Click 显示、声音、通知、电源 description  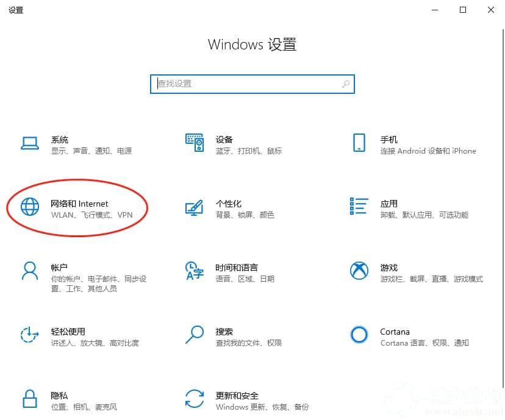click(91, 151)
